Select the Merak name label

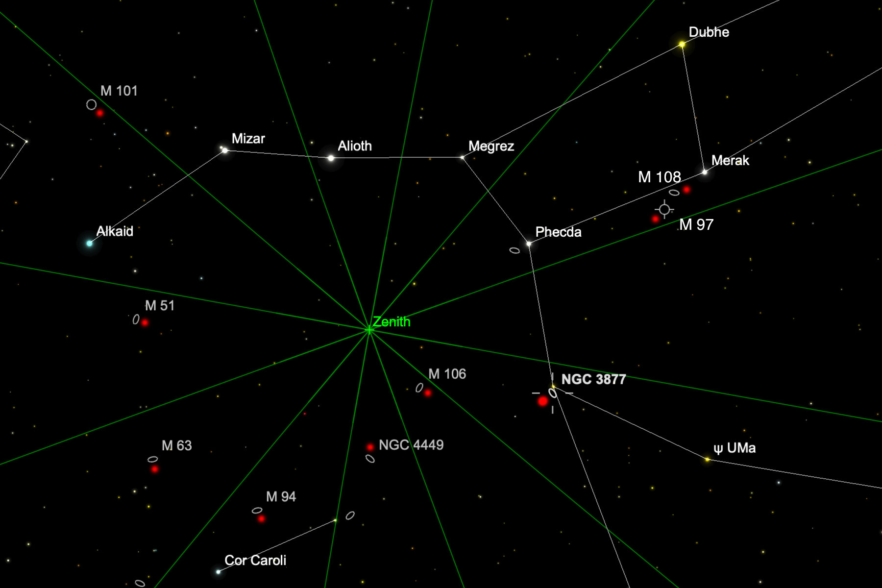pos(730,160)
